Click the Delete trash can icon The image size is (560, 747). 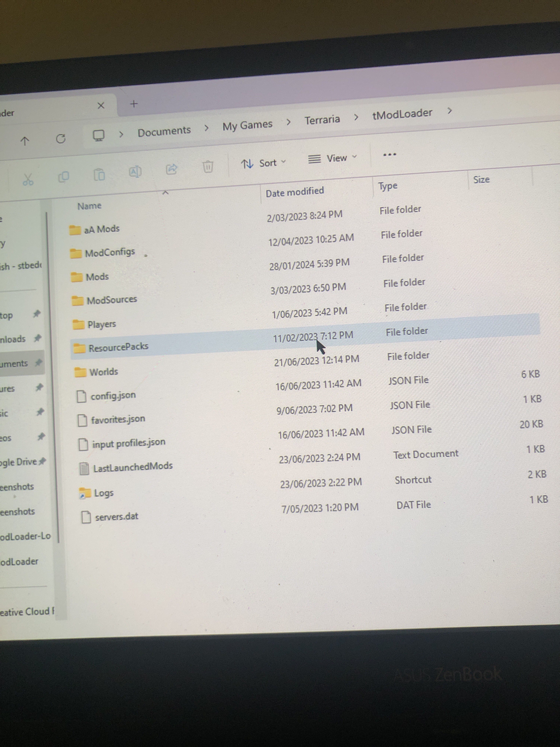(208, 166)
